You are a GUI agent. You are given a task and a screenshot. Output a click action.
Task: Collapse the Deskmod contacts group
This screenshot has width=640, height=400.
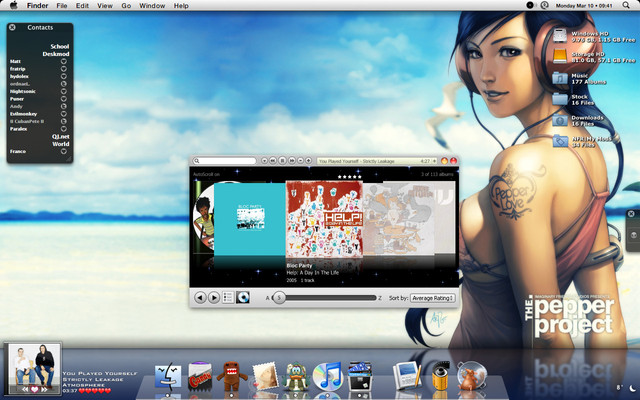click(x=56, y=53)
